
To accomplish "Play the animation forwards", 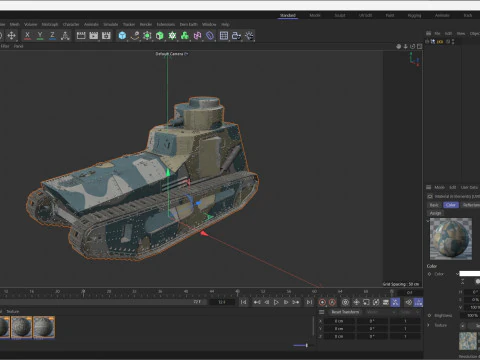I will [276, 302].
